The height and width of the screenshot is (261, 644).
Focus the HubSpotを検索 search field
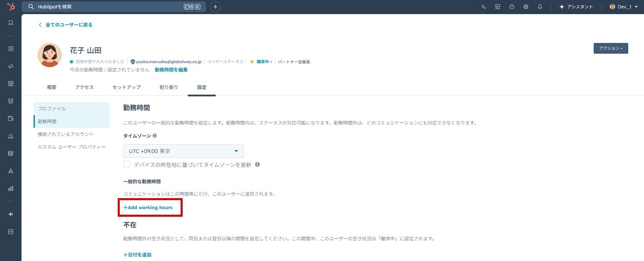[x=113, y=7]
